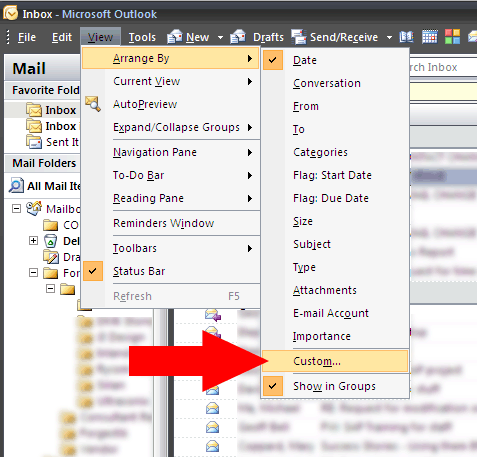Viewport: 477px width, 457px height.
Task: Select Reminders Window menu item
Action: click(171, 223)
